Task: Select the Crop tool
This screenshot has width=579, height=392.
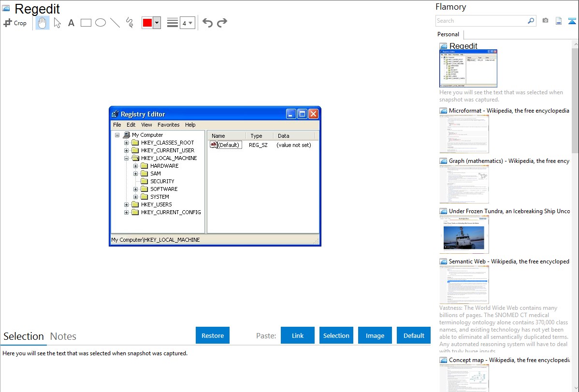Action: (15, 23)
